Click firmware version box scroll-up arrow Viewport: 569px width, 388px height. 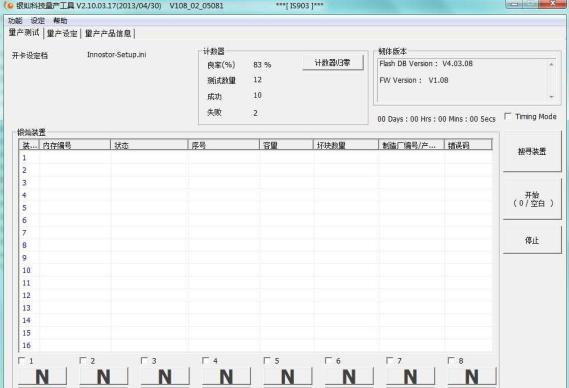pyautogui.click(x=551, y=64)
